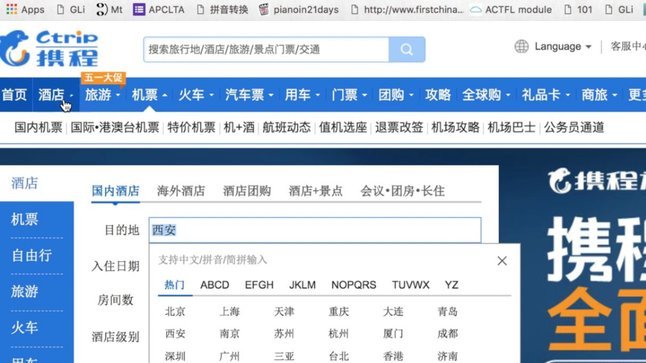Expand the 门票 nav menu
The height and width of the screenshot is (363, 646).
click(349, 95)
